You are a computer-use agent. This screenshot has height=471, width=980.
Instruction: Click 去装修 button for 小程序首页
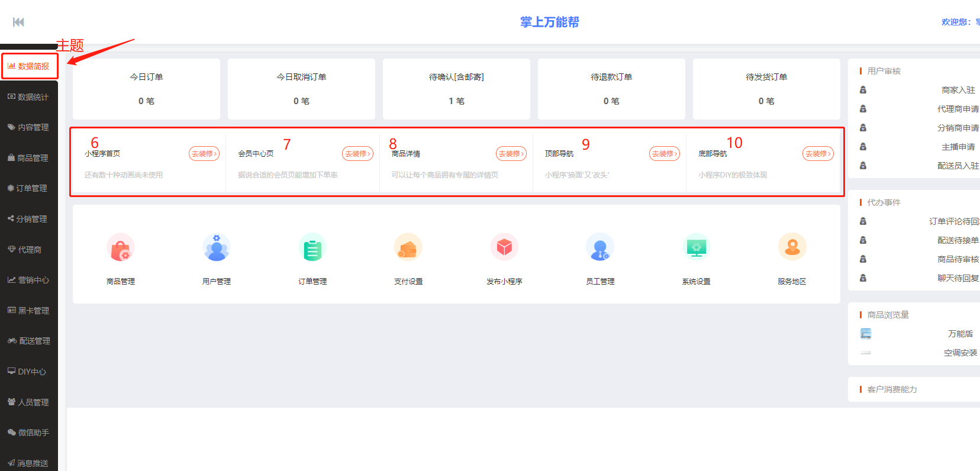[x=204, y=154]
